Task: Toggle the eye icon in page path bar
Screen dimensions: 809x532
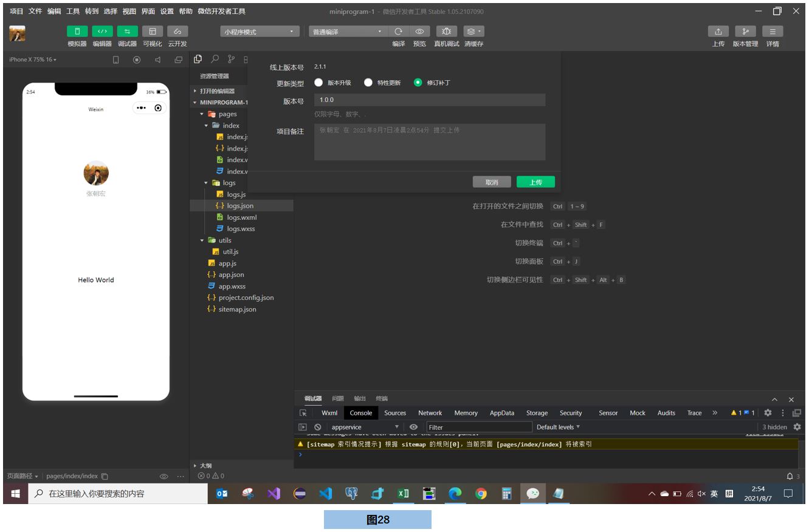Action: [x=164, y=477]
